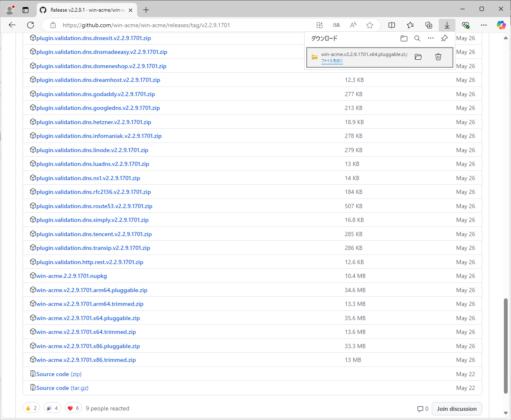The height and width of the screenshot is (420, 511).
Task: Download plugin.validation.dns.route53 zip
Action: [94, 206]
